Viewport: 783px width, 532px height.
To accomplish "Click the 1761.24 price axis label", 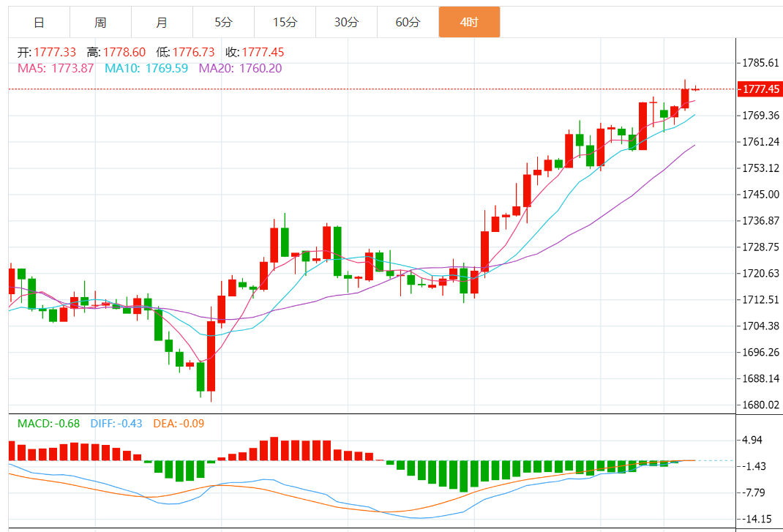I will pos(760,142).
